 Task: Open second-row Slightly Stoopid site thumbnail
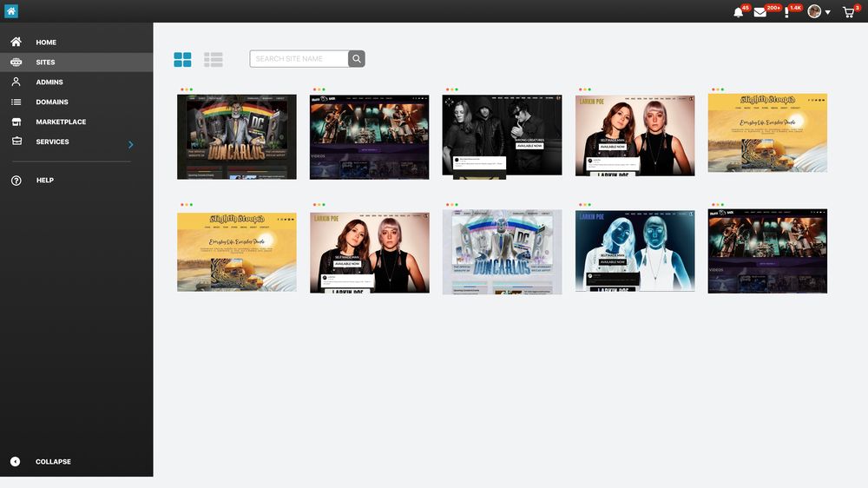(x=237, y=252)
